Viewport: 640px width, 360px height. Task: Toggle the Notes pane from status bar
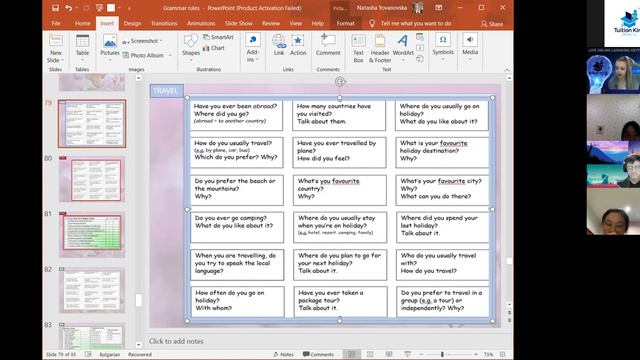284,354
